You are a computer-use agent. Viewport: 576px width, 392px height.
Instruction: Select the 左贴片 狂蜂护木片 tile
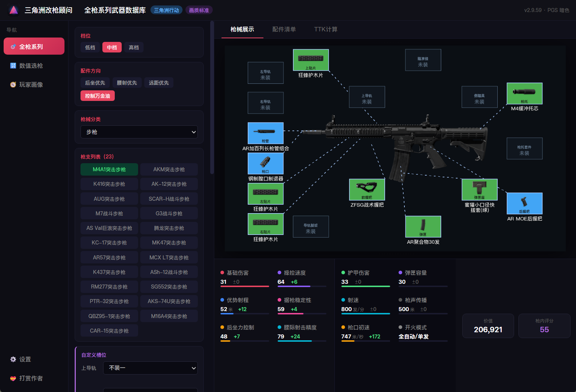click(x=266, y=193)
